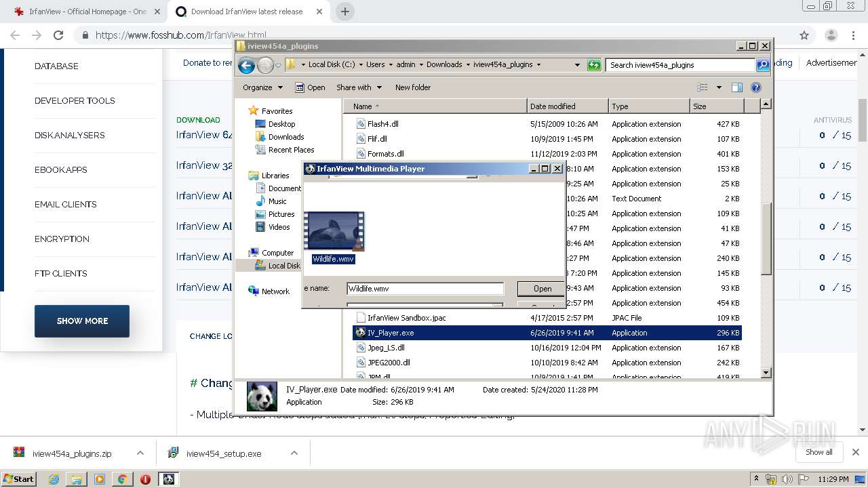Open the address bar history dropdown
Screen dimensions: 868x488
[577, 65]
